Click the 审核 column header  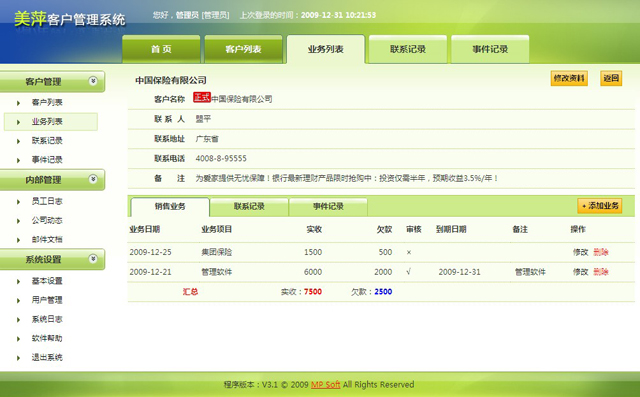413,229
